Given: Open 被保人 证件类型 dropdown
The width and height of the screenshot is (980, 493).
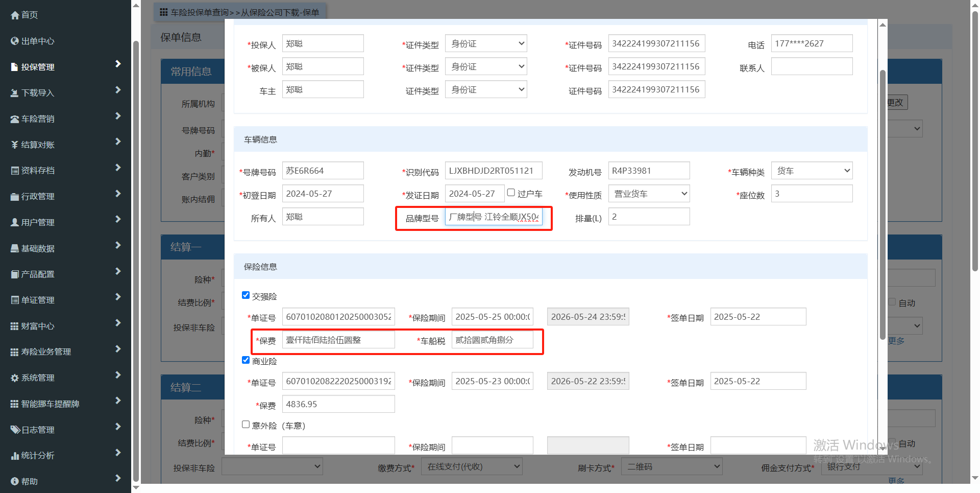Looking at the screenshot, I should click(x=486, y=66).
